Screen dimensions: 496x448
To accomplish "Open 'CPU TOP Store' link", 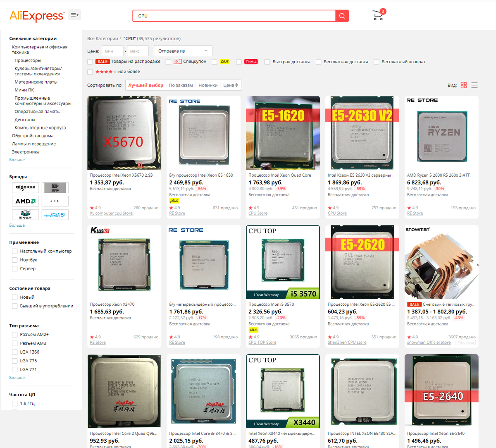I will (x=262, y=343).
